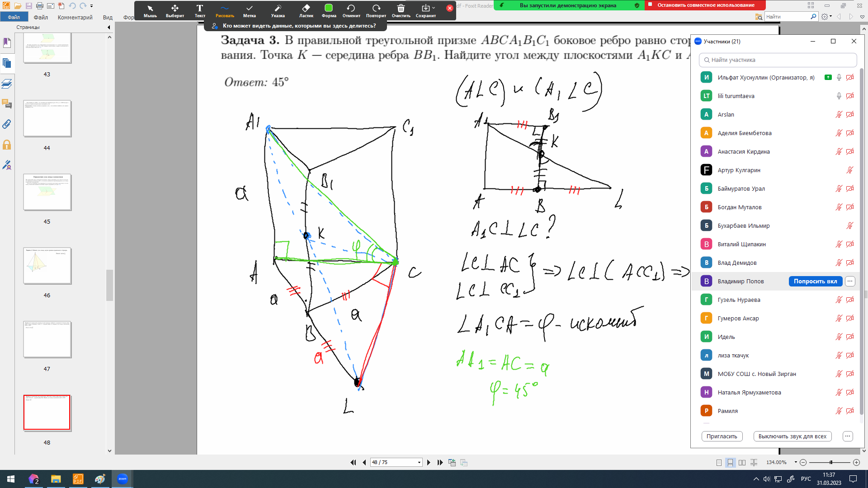The image size is (868, 488).
Task: Open the Комментарий menu tab
Action: 75,17
